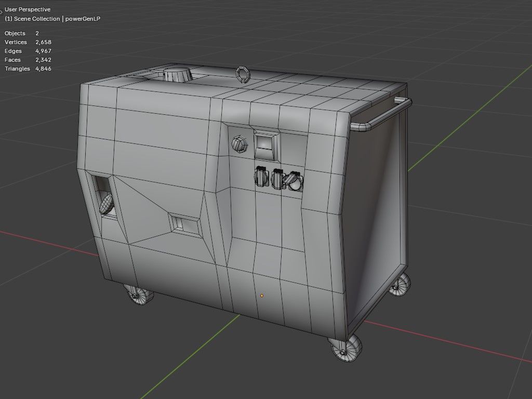The width and height of the screenshot is (532, 399).
Task: Expand the hidden toolbar arrow at viewport edge
Action: 2,12
